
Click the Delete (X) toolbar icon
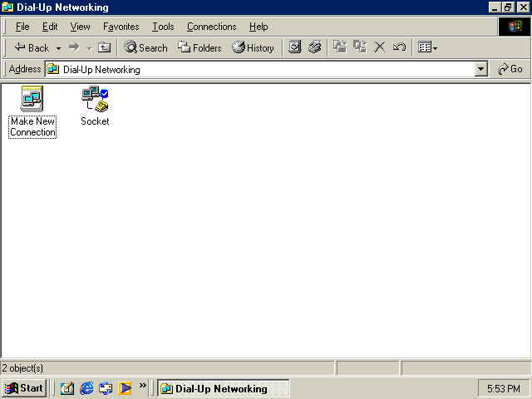point(379,47)
